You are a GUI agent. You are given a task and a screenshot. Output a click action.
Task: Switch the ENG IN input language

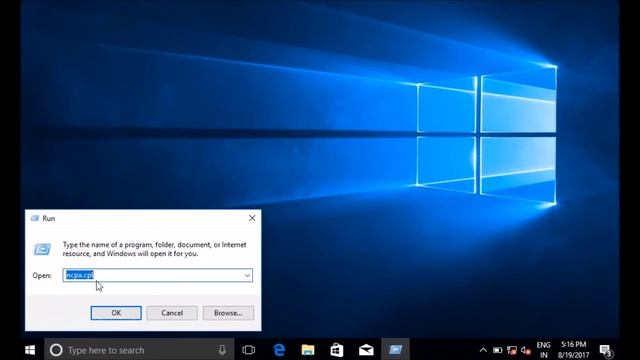point(543,350)
